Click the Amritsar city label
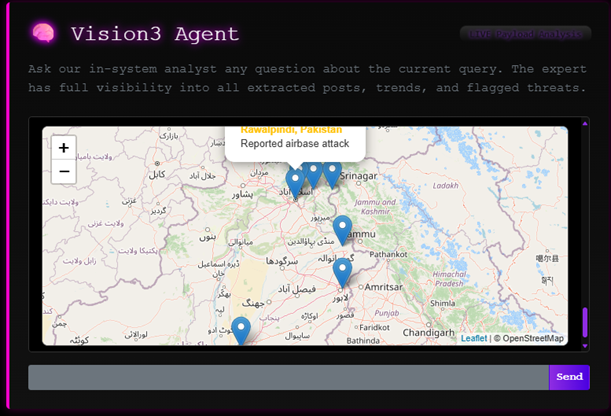Image resolution: width=611 pixels, height=416 pixels. tap(383, 287)
